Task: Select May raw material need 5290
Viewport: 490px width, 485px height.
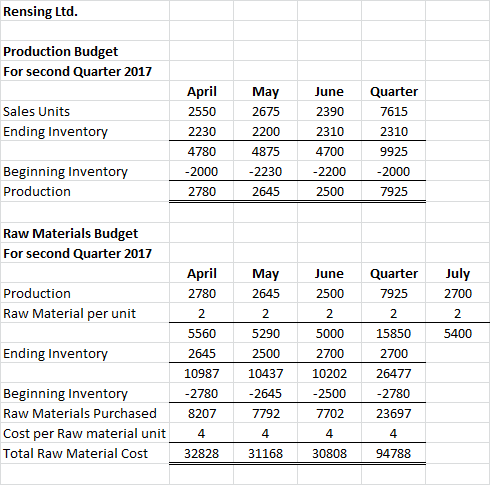Action: coord(266,334)
